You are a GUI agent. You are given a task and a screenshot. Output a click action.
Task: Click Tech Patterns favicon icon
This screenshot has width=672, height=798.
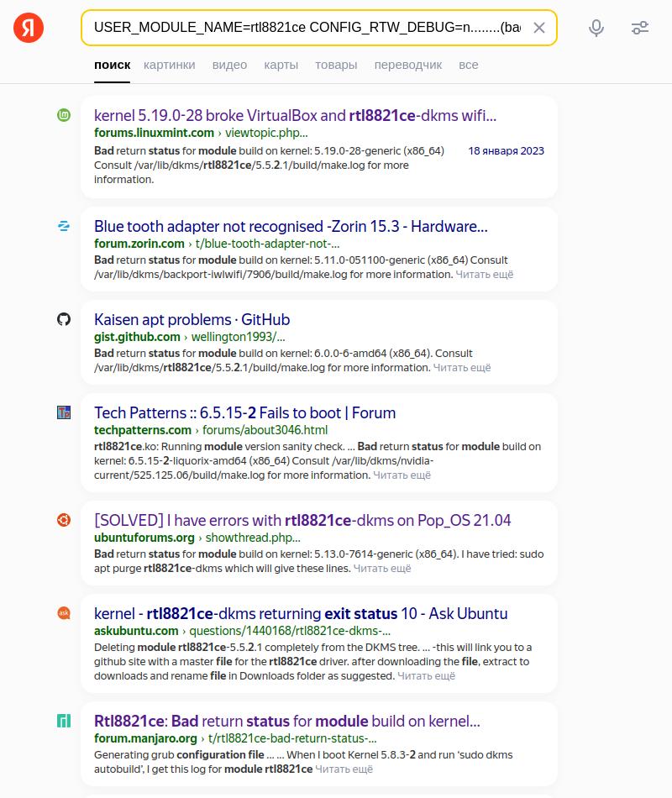click(64, 412)
